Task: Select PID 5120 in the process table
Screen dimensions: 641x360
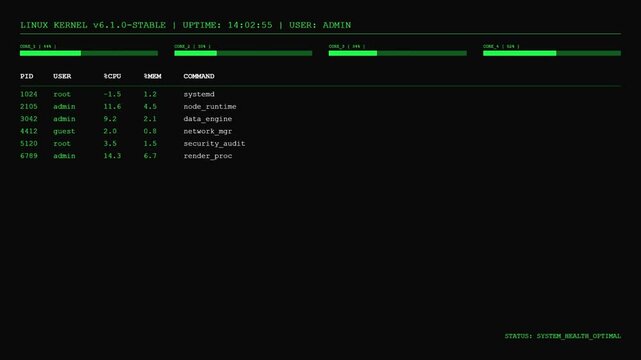Action: 29,143
